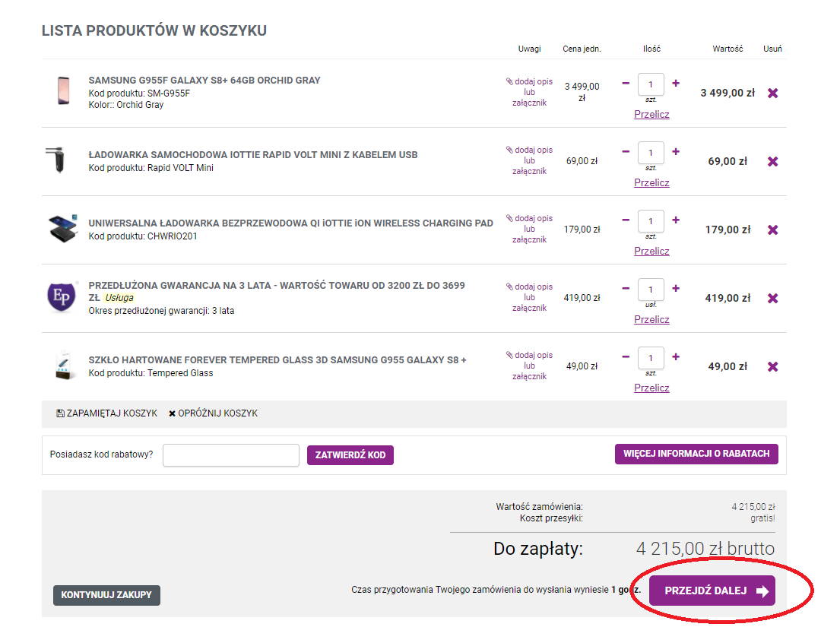
Task: Decrease quantity of Samsung Galaxy S8+
Action: [x=626, y=83]
